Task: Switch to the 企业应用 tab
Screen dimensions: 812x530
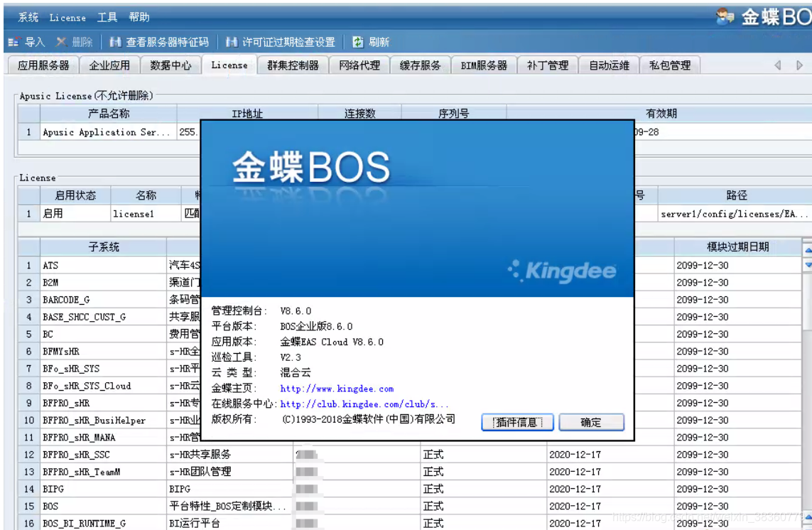Action: [x=109, y=65]
